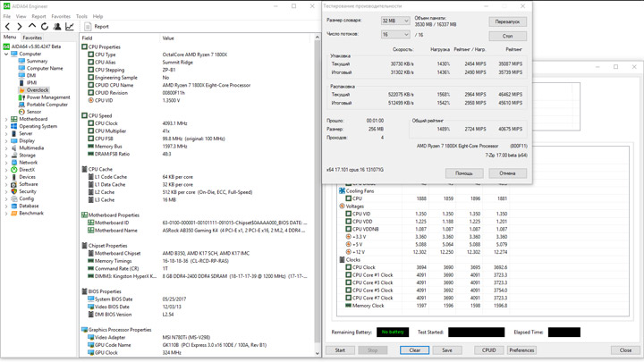This screenshot has width=644, height=362.
Task: Click the Display icon in tree
Action: [x=14, y=141]
